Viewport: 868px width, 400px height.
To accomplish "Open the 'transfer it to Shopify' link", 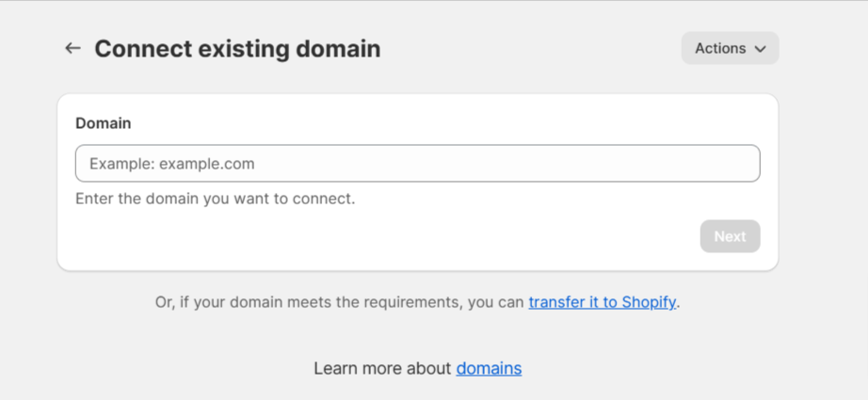I will coord(602,303).
